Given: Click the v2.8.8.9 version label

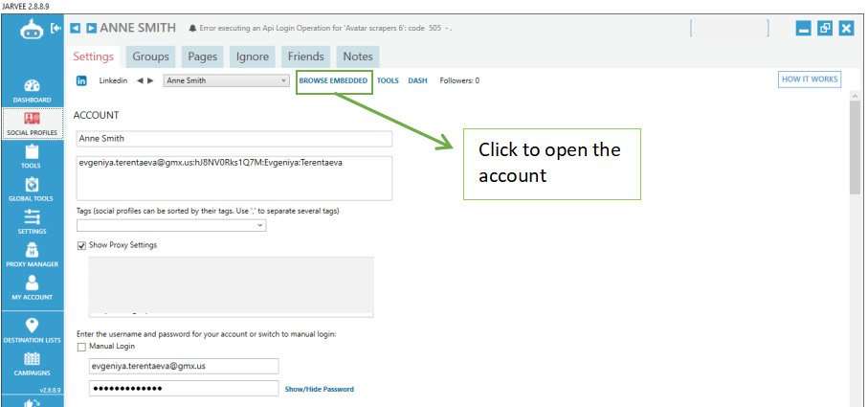Looking at the screenshot, I should pos(50,391).
